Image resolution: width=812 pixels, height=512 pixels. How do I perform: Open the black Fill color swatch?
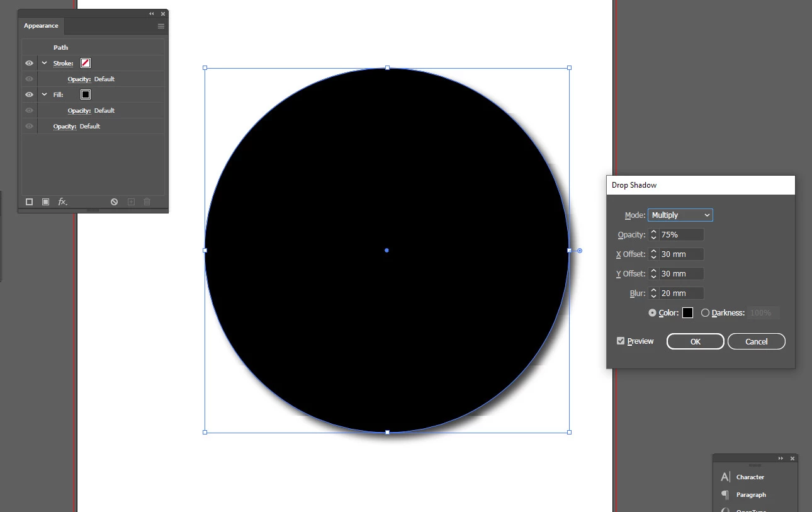click(86, 94)
